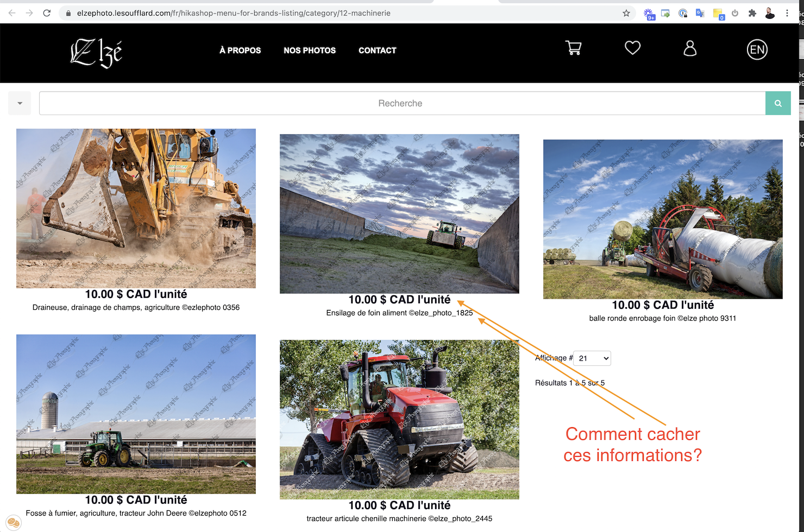Open the Affichage # dropdown showing 21
Viewport: 804px width, 532px height.
pyautogui.click(x=592, y=358)
